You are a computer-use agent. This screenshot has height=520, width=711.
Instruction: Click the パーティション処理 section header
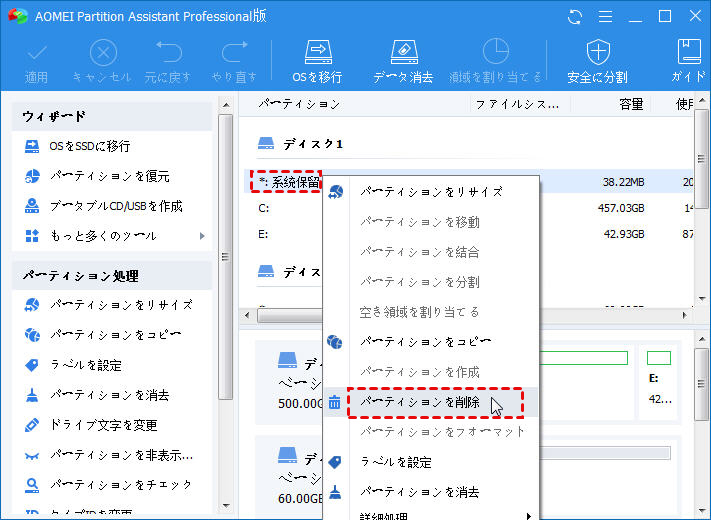click(112, 276)
